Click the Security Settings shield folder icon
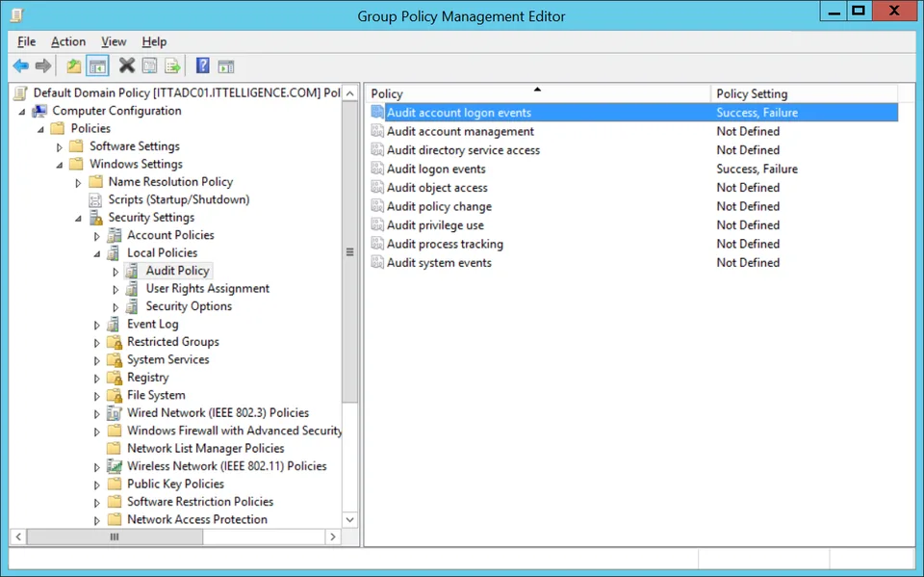 tap(96, 218)
